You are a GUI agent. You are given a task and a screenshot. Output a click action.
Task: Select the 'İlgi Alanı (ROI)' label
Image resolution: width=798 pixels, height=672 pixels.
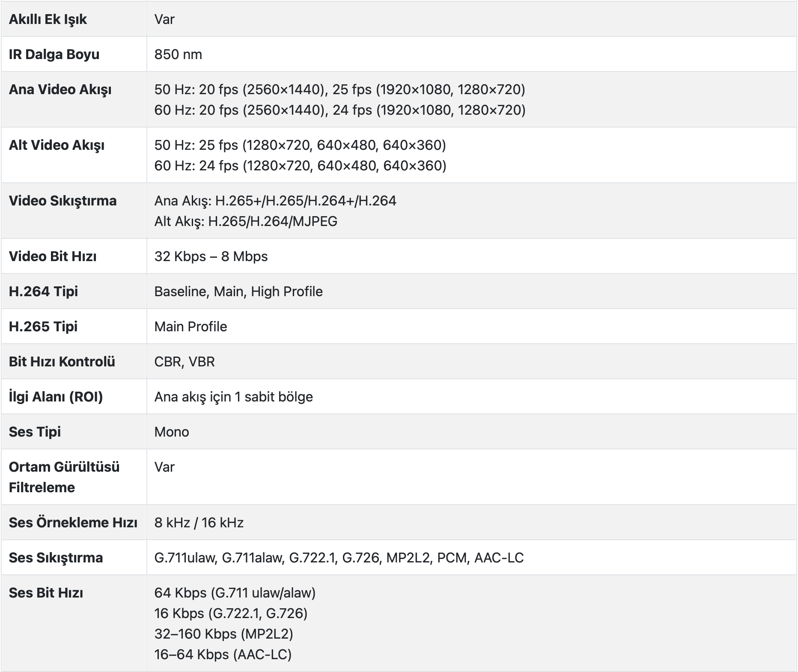coord(56,397)
